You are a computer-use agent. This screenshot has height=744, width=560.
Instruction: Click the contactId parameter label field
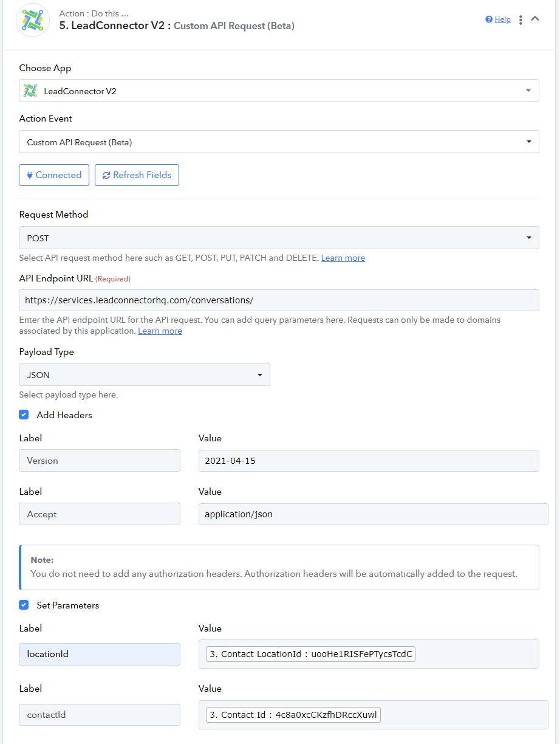point(100,714)
